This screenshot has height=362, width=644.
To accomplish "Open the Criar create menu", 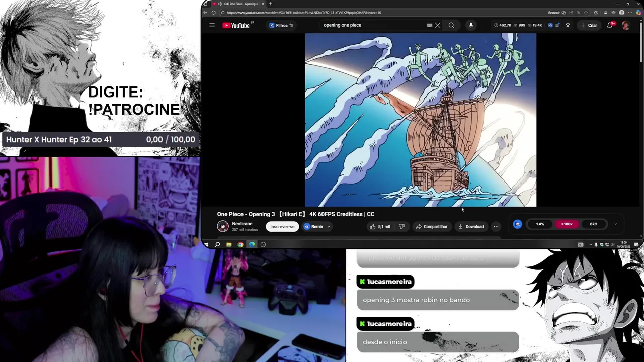I will tap(589, 25).
